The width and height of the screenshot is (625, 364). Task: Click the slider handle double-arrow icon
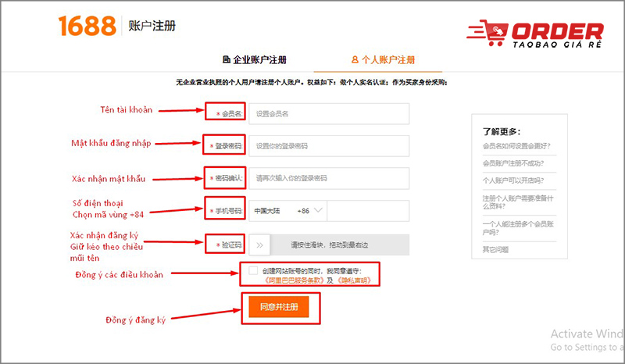[259, 244]
